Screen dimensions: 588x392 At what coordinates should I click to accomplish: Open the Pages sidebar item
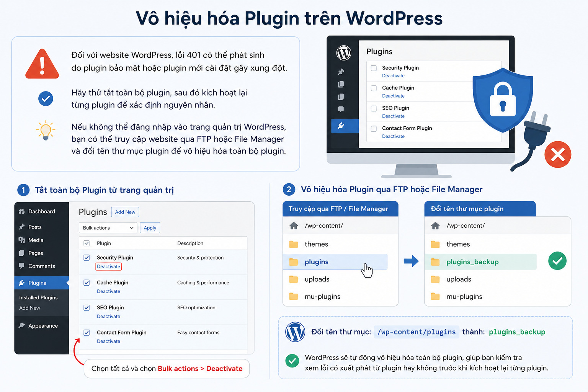(x=36, y=253)
